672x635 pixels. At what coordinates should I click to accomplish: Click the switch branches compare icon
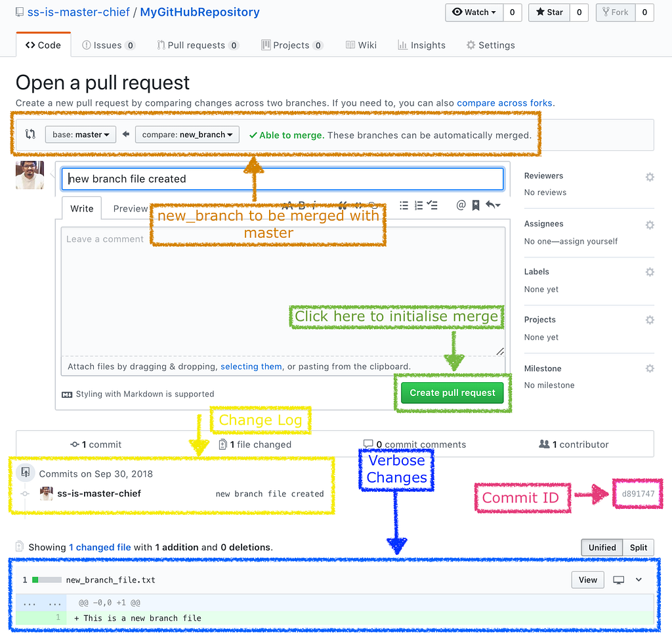point(30,134)
